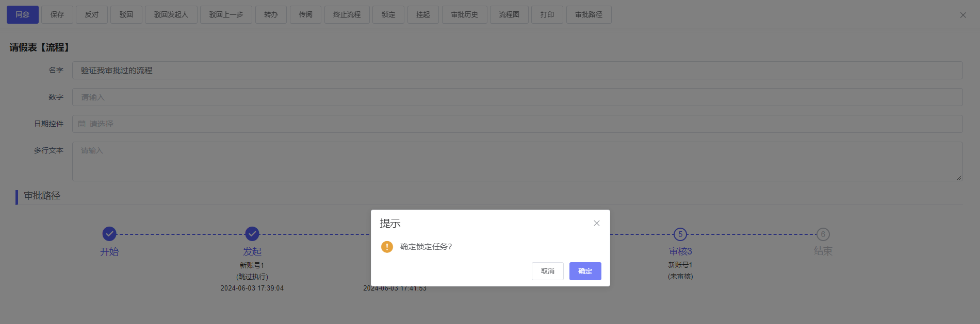
Task: Click the 确定 button in dialog
Action: (x=585, y=271)
